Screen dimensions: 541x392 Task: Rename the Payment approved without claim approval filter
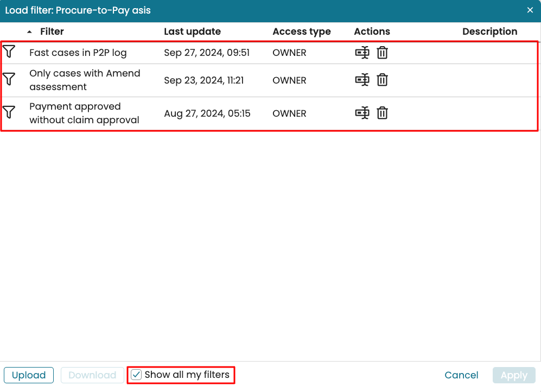tap(362, 113)
